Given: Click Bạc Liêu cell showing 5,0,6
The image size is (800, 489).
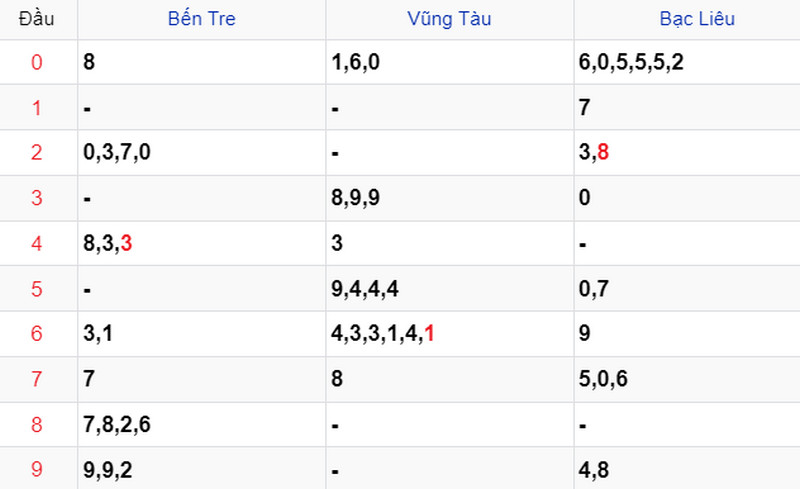Looking at the screenshot, I should click(x=605, y=379).
